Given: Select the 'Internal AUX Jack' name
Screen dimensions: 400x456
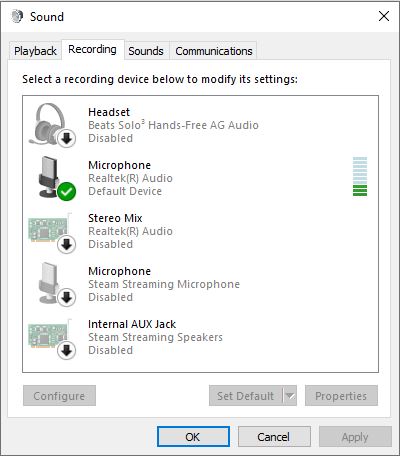Looking at the screenshot, I should pyautogui.click(x=132, y=324).
